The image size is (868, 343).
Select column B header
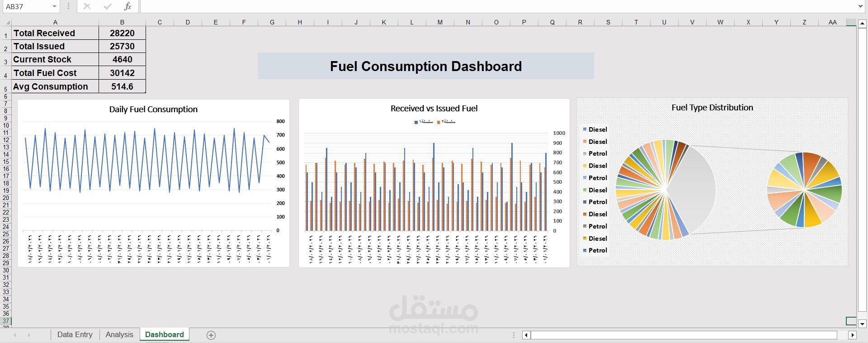point(122,22)
